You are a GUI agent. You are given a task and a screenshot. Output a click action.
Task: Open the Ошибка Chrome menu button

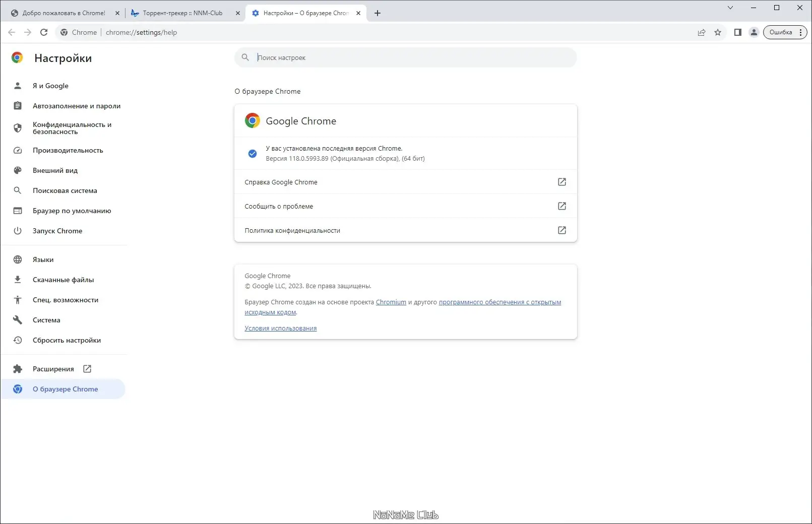[785, 32]
